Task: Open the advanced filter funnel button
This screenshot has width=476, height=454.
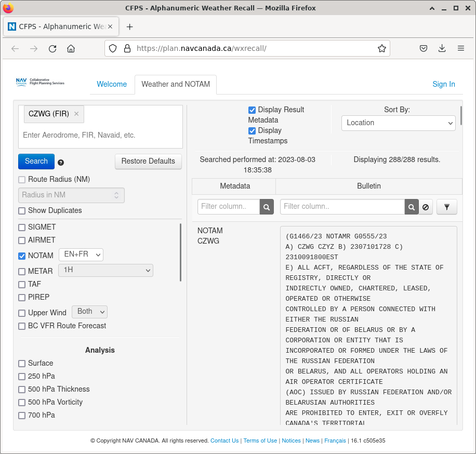Action: pos(446,207)
